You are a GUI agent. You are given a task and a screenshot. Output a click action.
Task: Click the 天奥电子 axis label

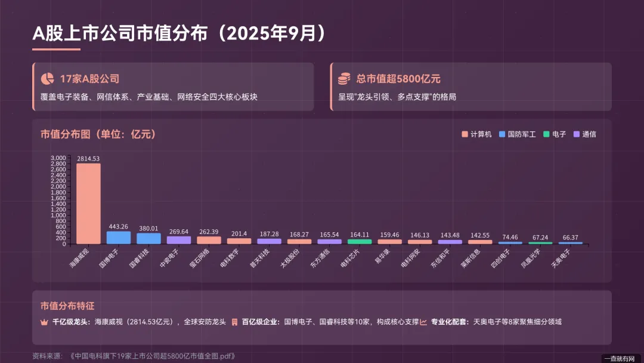[561, 258]
